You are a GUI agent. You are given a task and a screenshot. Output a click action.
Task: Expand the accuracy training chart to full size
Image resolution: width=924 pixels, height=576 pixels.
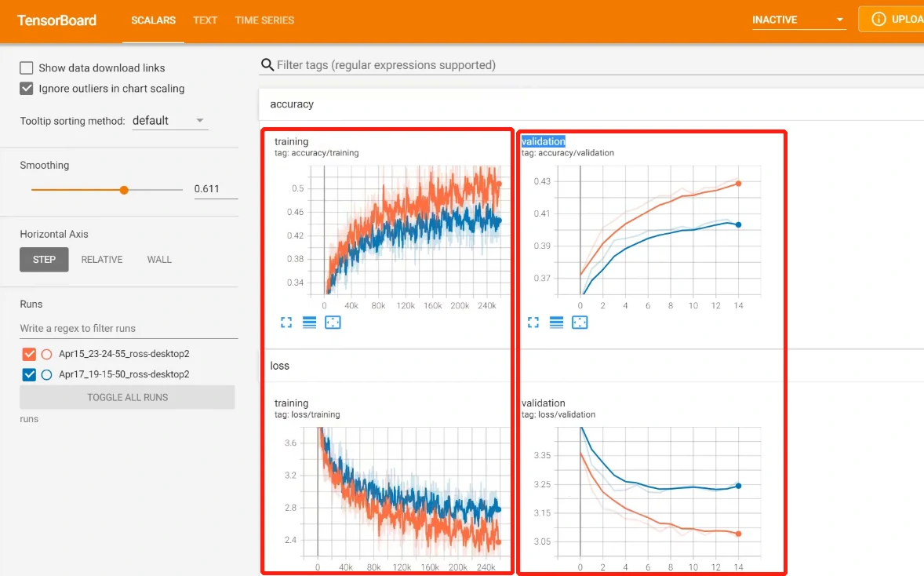coord(286,323)
